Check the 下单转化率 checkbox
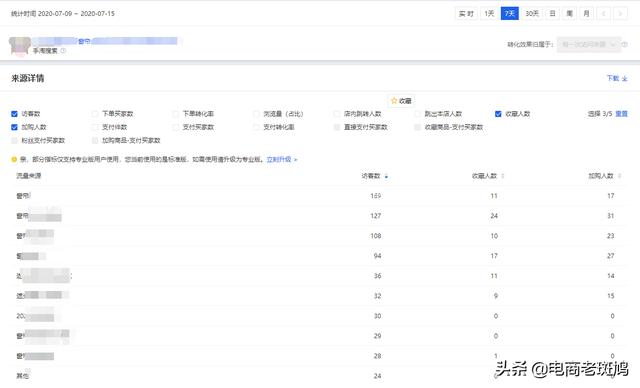Image resolution: width=640 pixels, height=388 pixels. coord(176,114)
